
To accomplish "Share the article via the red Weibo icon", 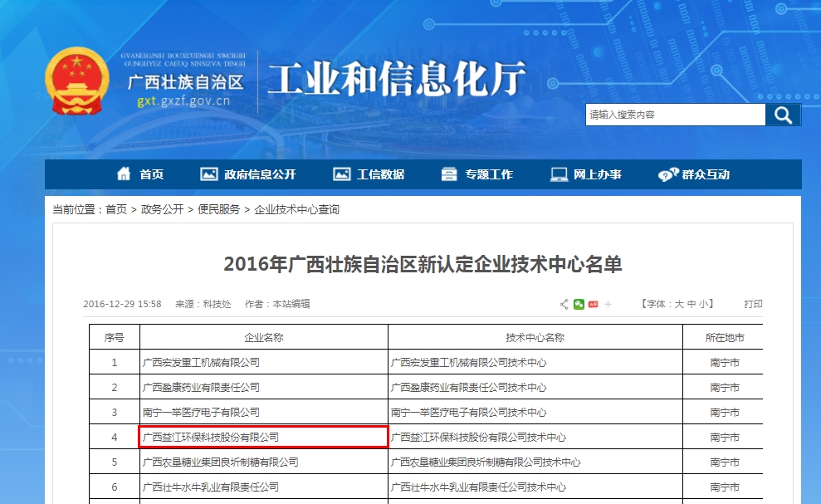I will [593, 304].
